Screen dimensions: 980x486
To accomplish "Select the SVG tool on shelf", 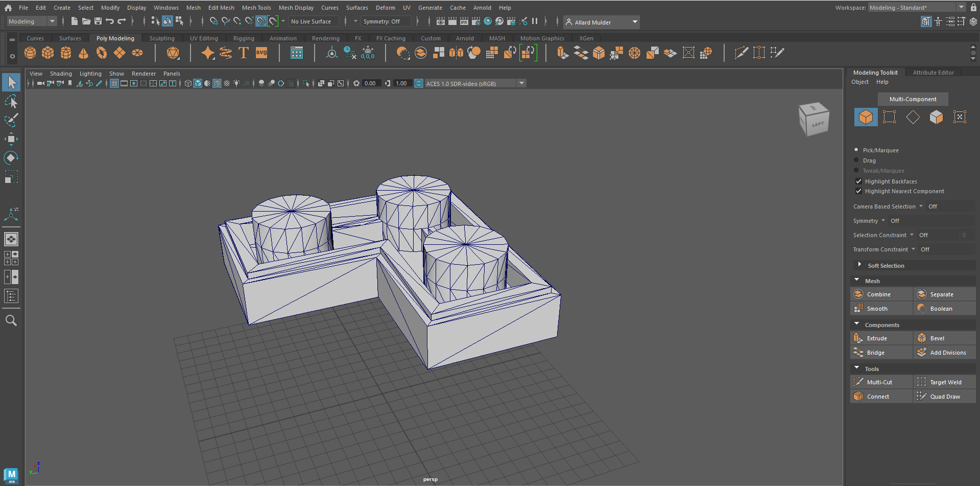I will (261, 53).
